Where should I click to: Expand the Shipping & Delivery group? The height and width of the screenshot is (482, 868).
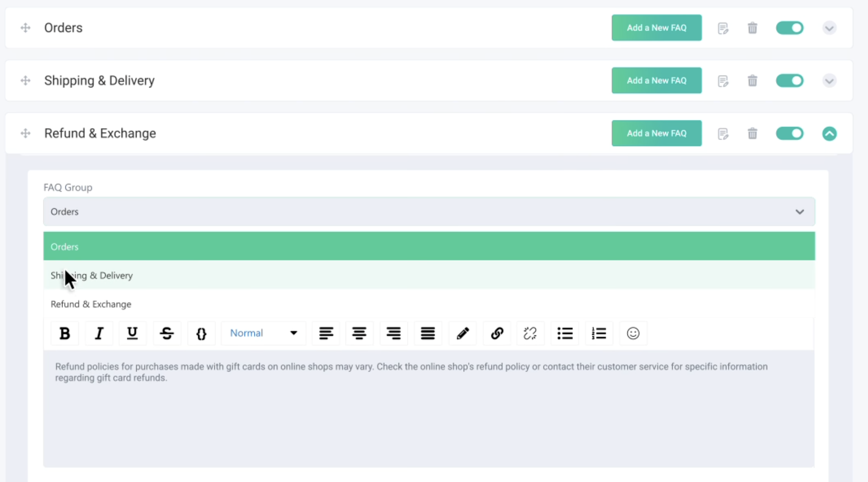click(829, 81)
